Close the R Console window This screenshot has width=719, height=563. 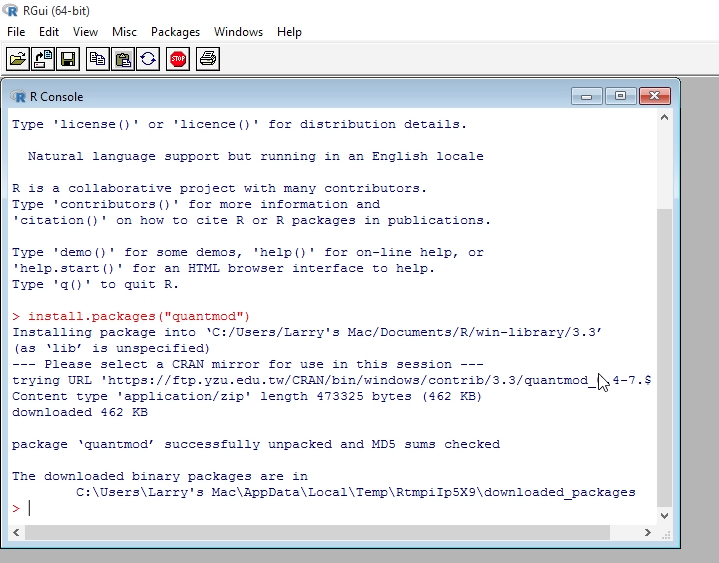point(655,96)
